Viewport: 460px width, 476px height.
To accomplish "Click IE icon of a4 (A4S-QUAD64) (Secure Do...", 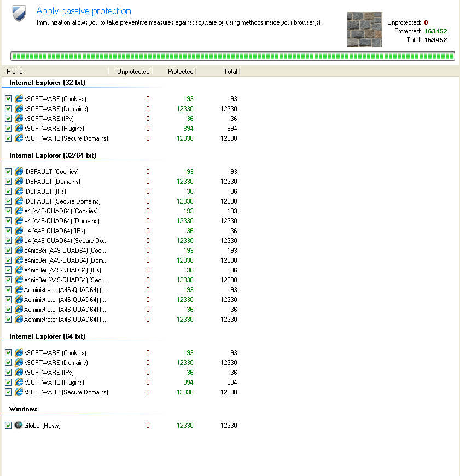I will (x=19, y=240).
